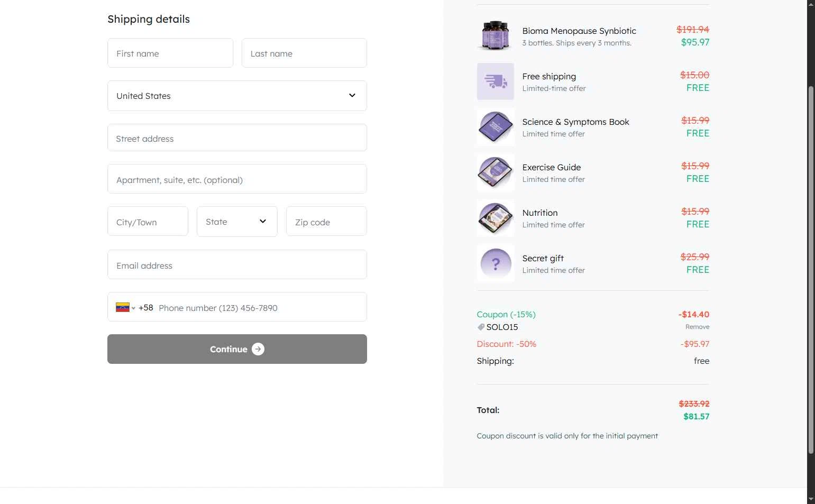Open the State dropdown

(x=237, y=222)
